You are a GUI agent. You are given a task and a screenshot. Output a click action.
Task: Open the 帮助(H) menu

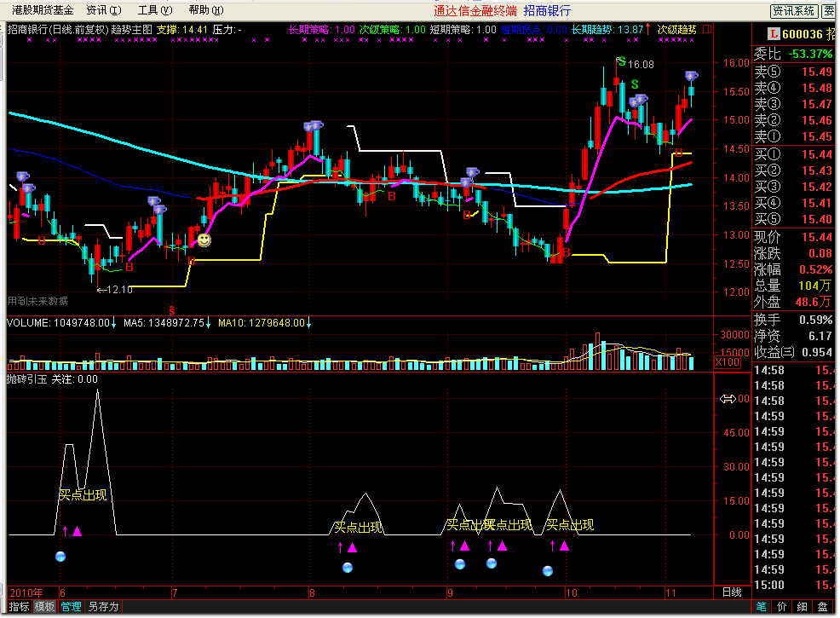click(x=206, y=10)
